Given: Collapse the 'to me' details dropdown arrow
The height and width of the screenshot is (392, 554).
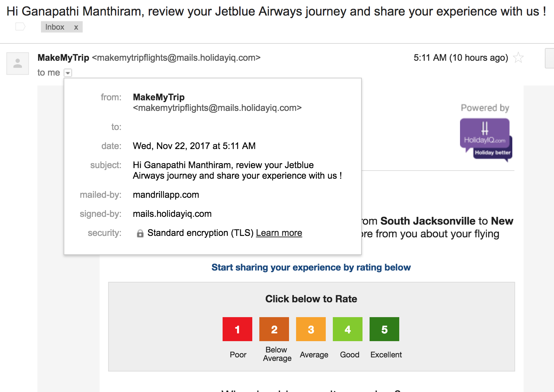Looking at the screenshot, I should (68, 73).
